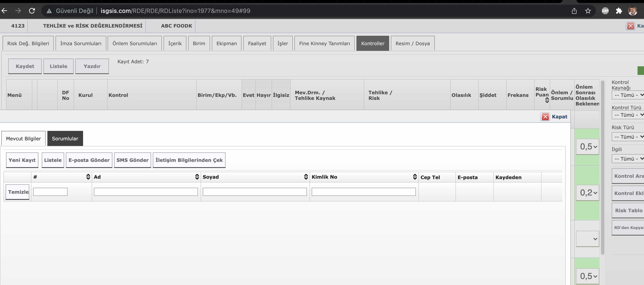644x285 pixels.
Task: Close popup with red Kapat X
Action: click(x=545, y=117)
